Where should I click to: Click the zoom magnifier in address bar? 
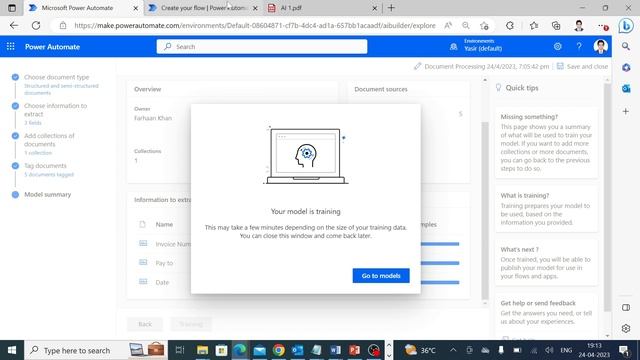click(x=466, y=25)
